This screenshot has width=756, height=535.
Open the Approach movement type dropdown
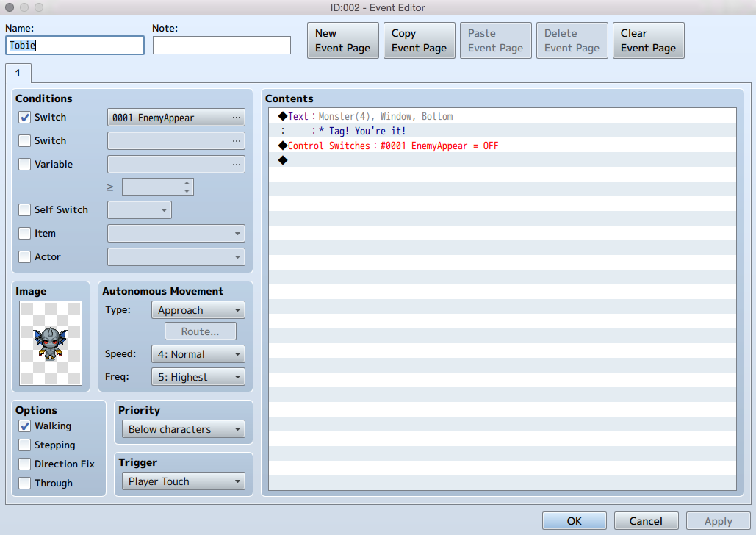pos(198,310)
